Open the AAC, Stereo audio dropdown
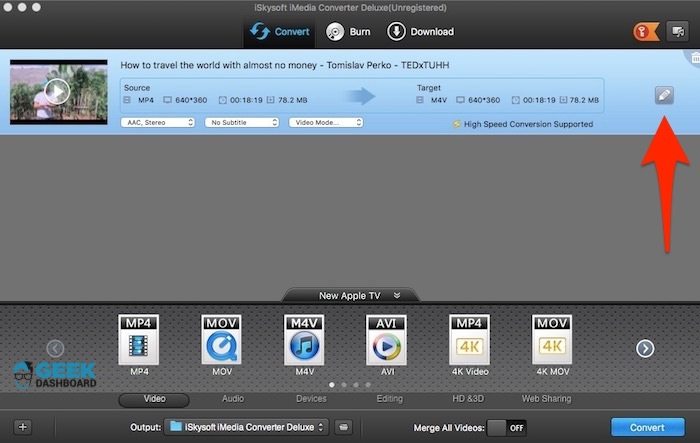Screen dimensions: 700x443 click(x=158, y=122)
